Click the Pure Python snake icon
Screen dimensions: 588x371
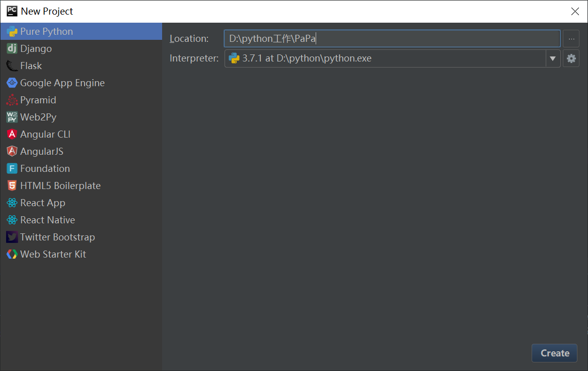[12, 31]
